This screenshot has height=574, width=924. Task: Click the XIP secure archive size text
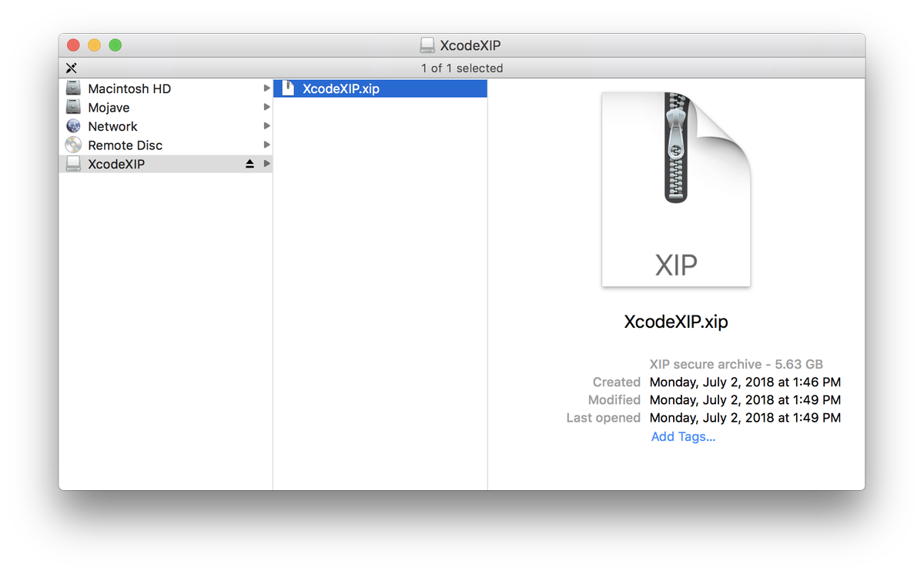click(x=736, y=364)
